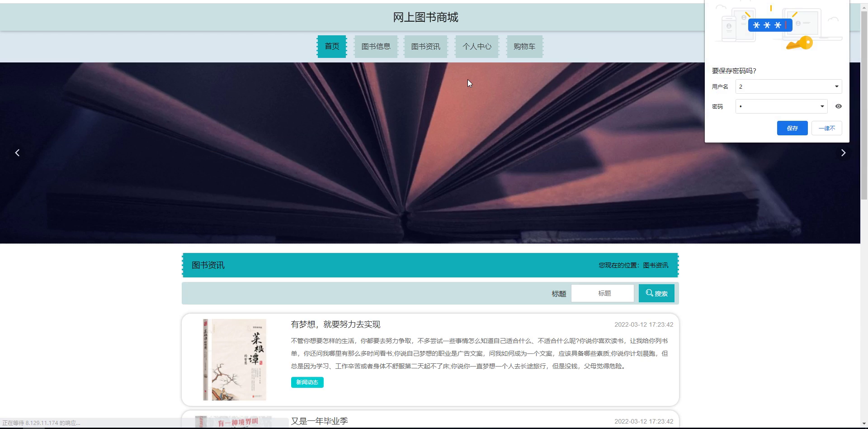Advance to next carousel slide arrow

pos(843,153)
